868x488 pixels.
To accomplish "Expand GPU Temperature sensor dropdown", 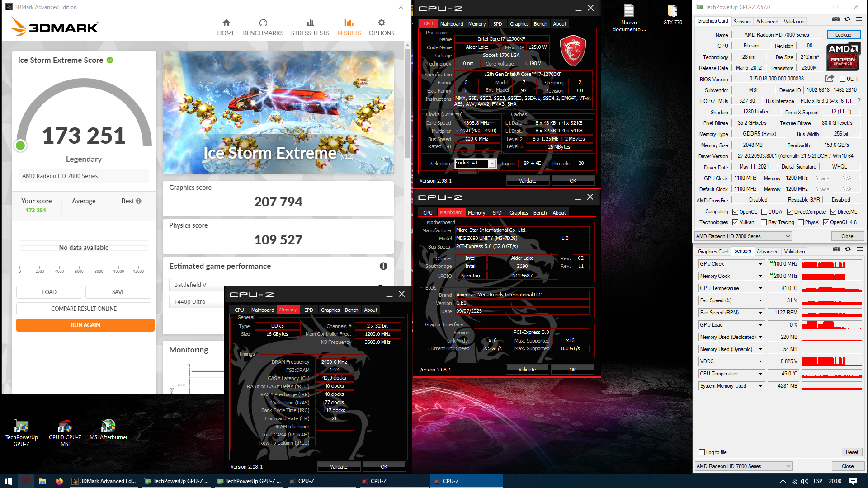I will coord(760,288).
